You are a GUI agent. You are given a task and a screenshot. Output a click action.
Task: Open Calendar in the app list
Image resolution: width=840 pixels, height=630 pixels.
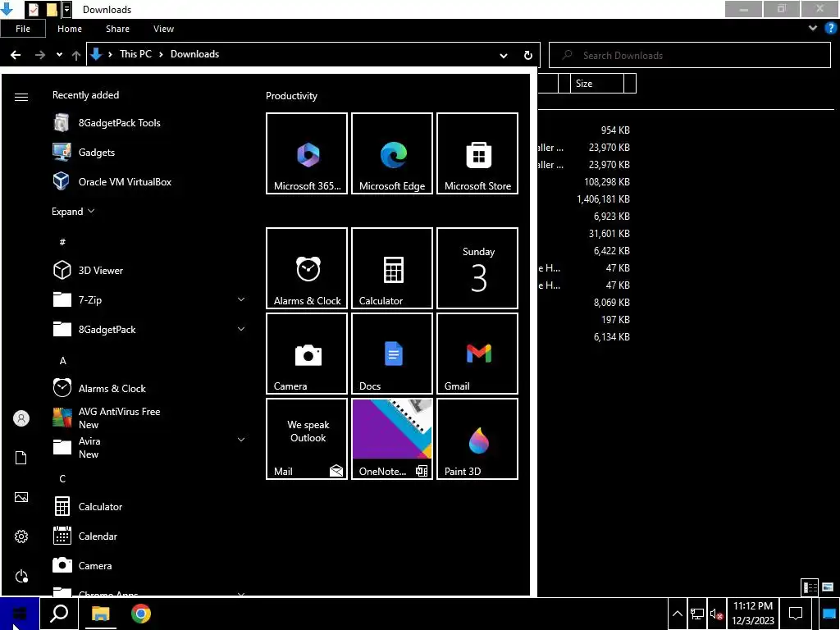(x=149, y=536)
